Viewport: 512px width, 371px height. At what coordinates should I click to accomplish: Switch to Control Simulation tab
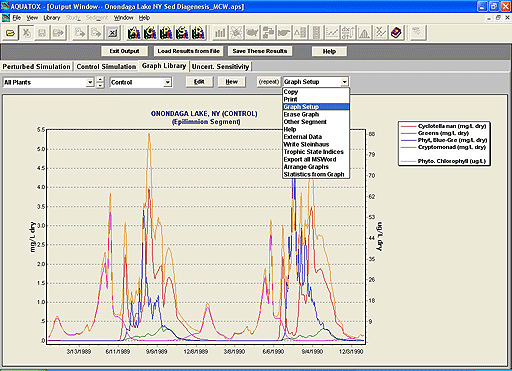click(x=106, y=67)
